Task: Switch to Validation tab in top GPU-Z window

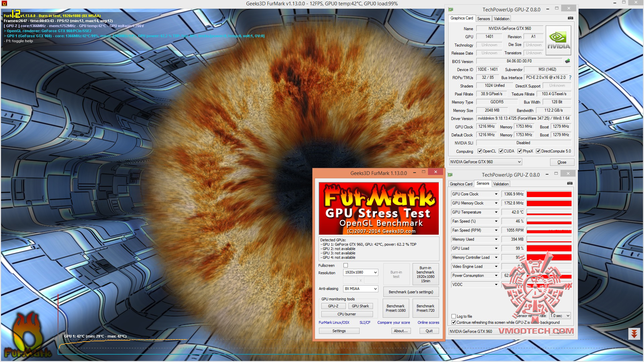Action: coord(501,19)
